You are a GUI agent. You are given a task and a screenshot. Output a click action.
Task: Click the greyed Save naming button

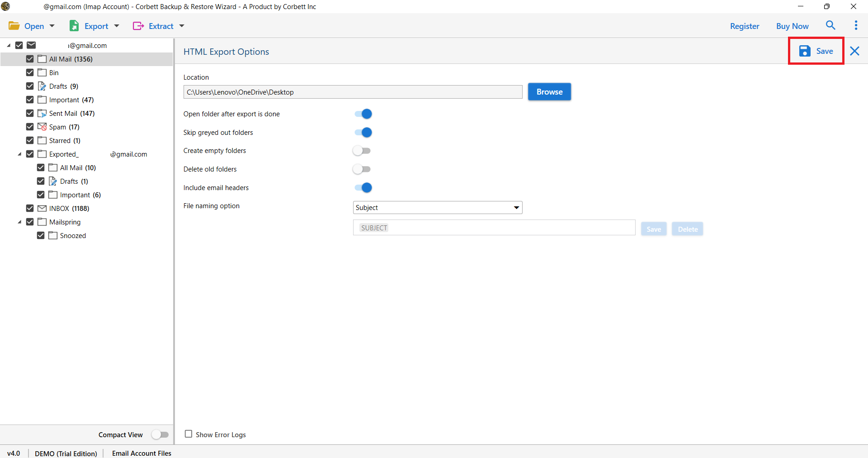pos(654,229)
